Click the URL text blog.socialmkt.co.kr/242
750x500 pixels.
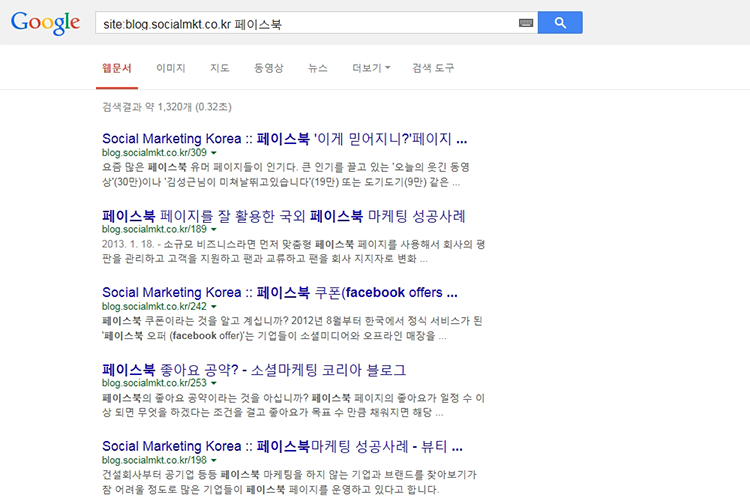coord(154,306)
